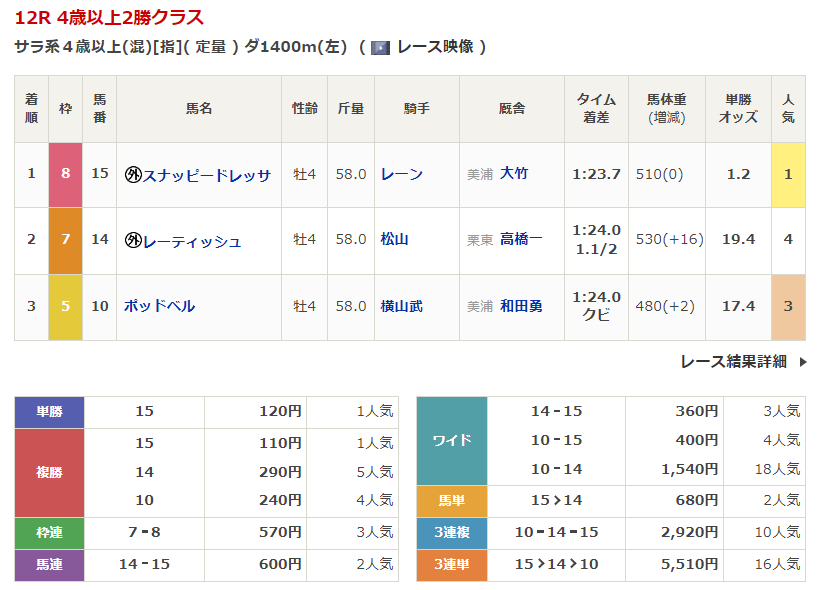819x590 pixels.
Task: Click the 3連単 payout label
Action: point(451,565)
